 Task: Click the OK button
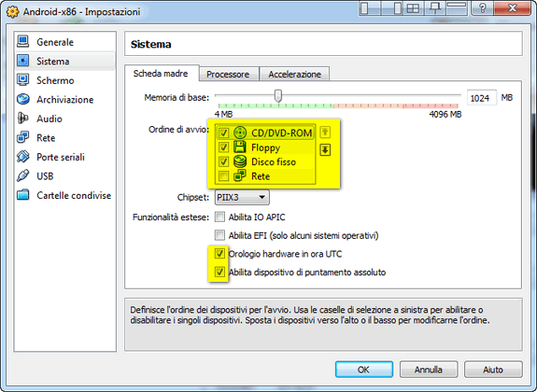pos(364,370)
